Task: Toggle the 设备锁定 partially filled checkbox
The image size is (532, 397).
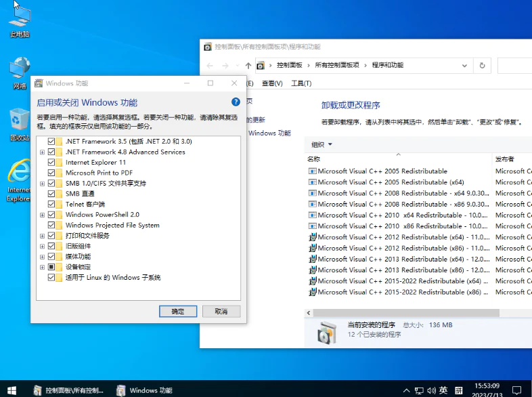Action: [51, 267]
